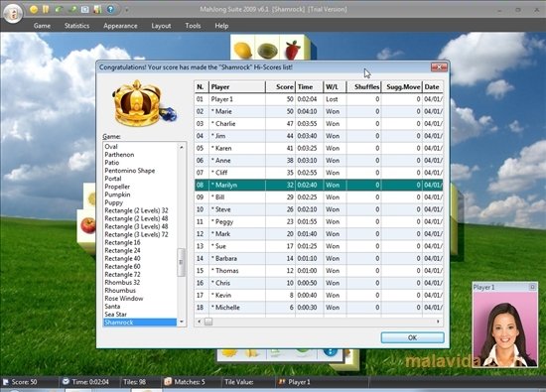Select Rhombus 32 in the Game list
This screenshot has width=546, height=392.
tap(140, 282)
